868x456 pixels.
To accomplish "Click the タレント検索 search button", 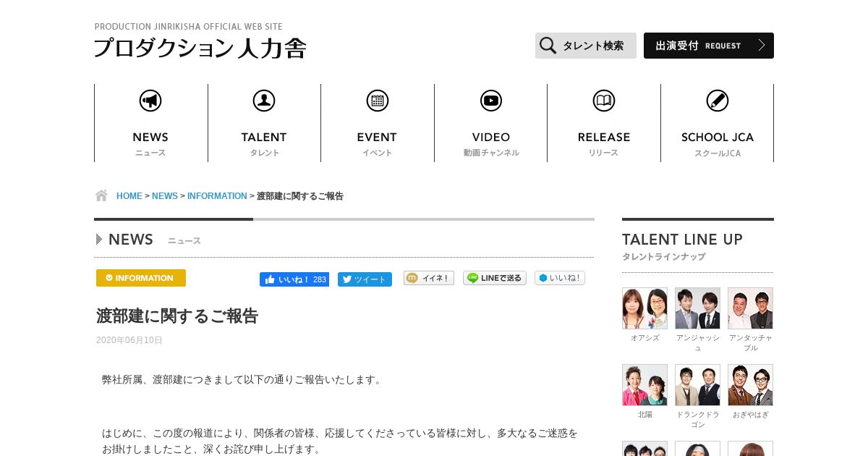I will [586, 46].
